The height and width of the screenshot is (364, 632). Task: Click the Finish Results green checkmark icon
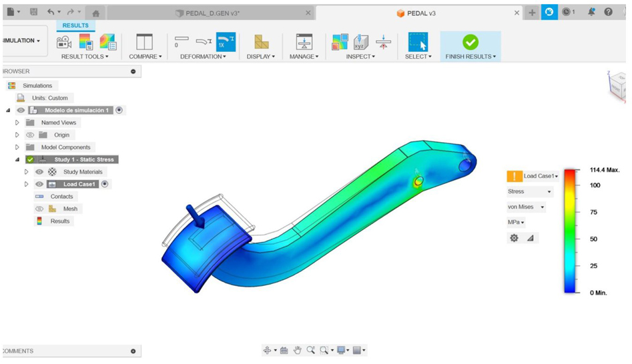coord(470,42)
